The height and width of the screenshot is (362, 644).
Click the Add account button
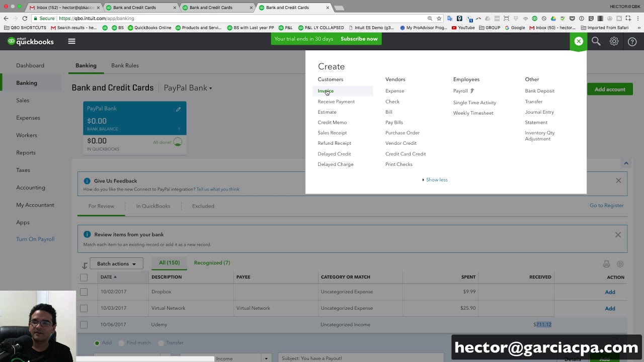[x=610, y=89]
